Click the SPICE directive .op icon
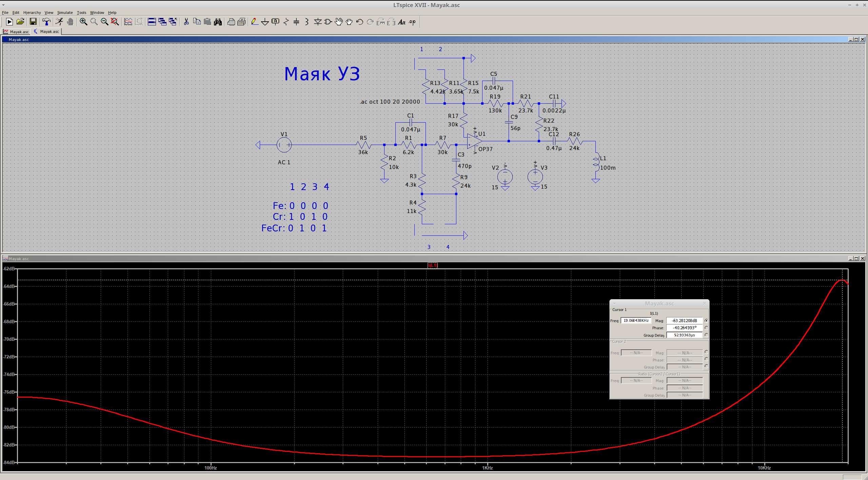Viewport: 868px width, 480px height. [x=412, y=22]
